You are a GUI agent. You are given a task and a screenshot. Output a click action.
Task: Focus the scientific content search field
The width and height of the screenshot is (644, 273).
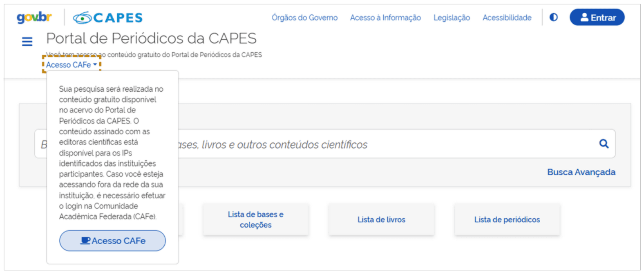coord(325,144)
